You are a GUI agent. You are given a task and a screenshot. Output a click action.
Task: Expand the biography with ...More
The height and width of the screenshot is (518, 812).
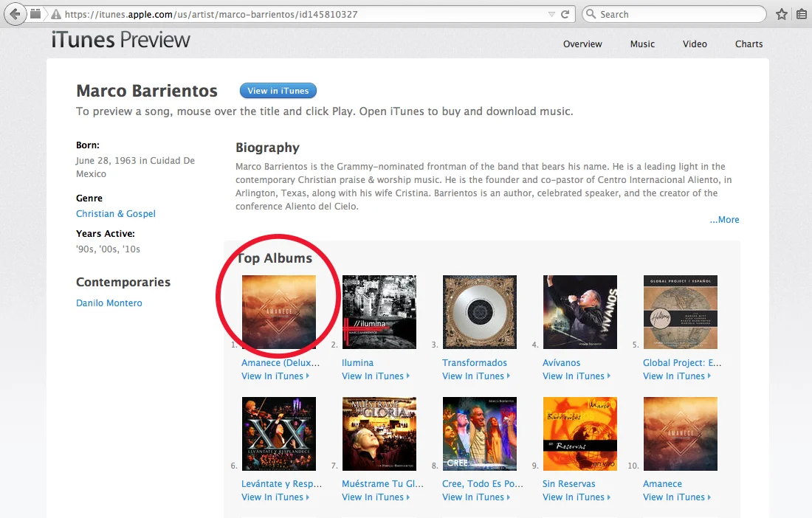click(x=724, y=219)
